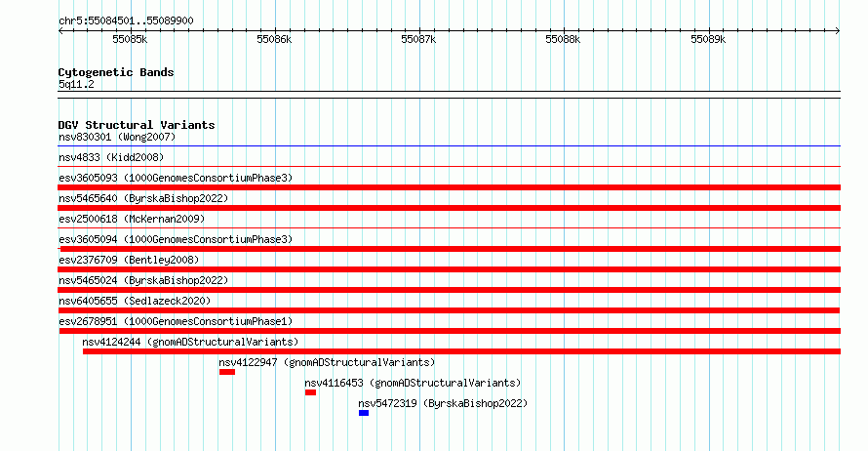Select nsv6405655 (Sedlazeck2020) label
The image size is (868, 451).
(135, 301)
